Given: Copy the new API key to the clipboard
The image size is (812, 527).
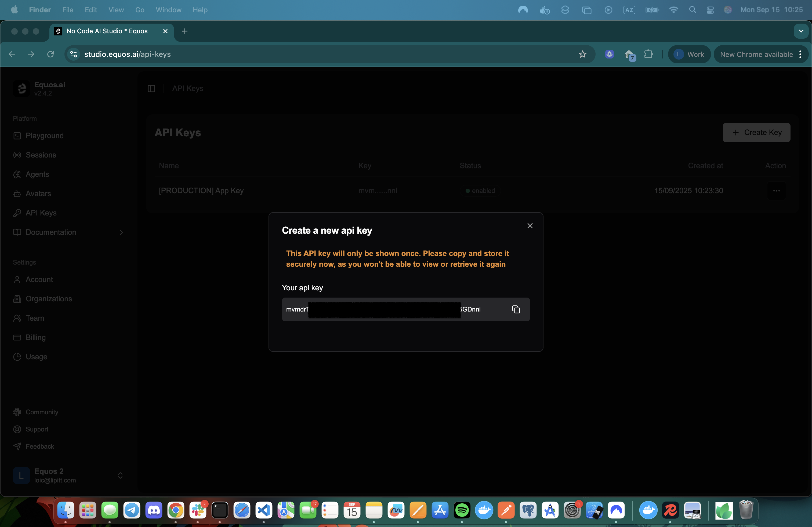Looking at the screenshot, I should (x=516, y=309).
